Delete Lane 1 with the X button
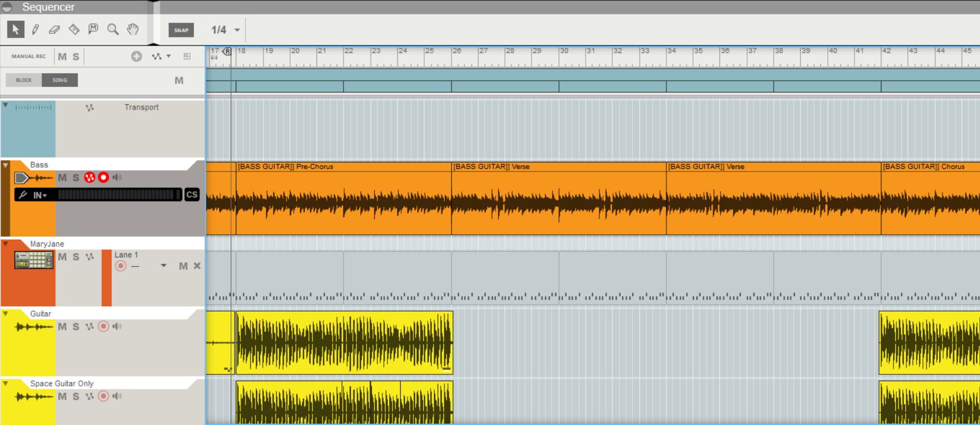980x425 pixels. pos(197,266)
